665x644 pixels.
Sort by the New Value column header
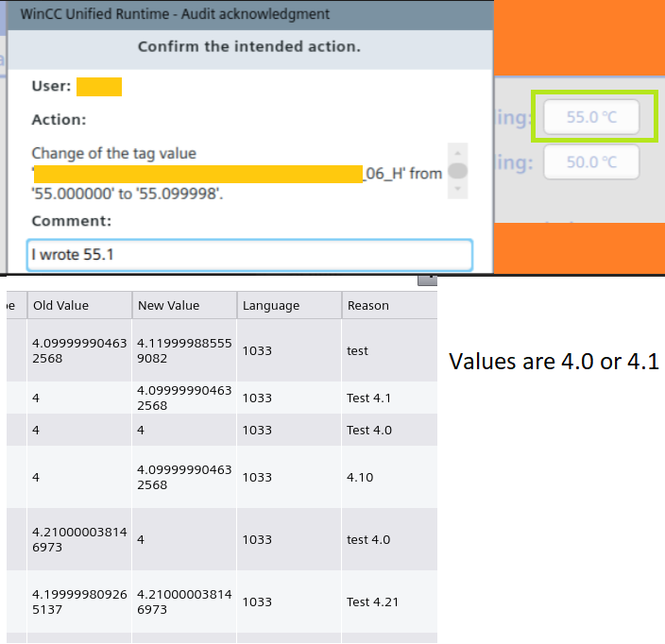[x=184, y=305]
